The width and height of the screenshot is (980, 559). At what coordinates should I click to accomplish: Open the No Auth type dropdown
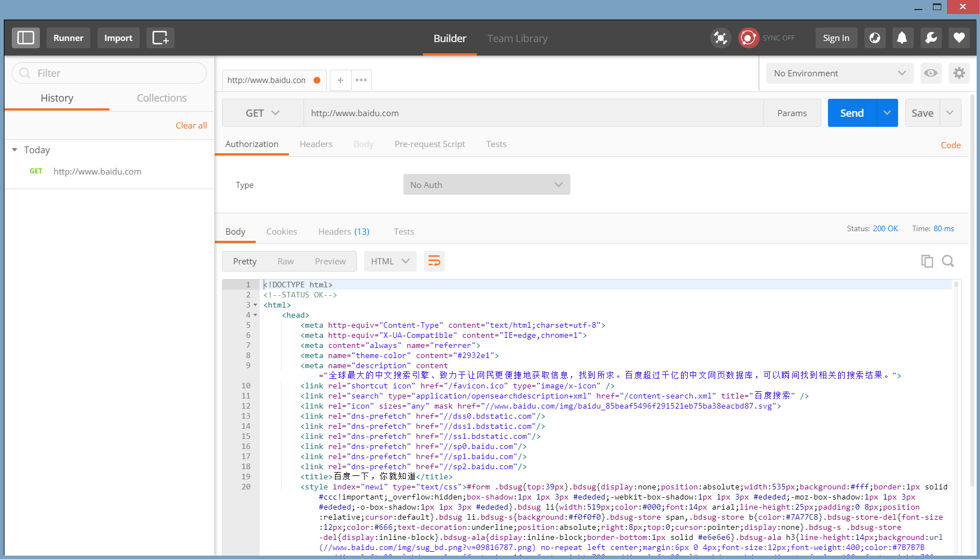point(487,185)
